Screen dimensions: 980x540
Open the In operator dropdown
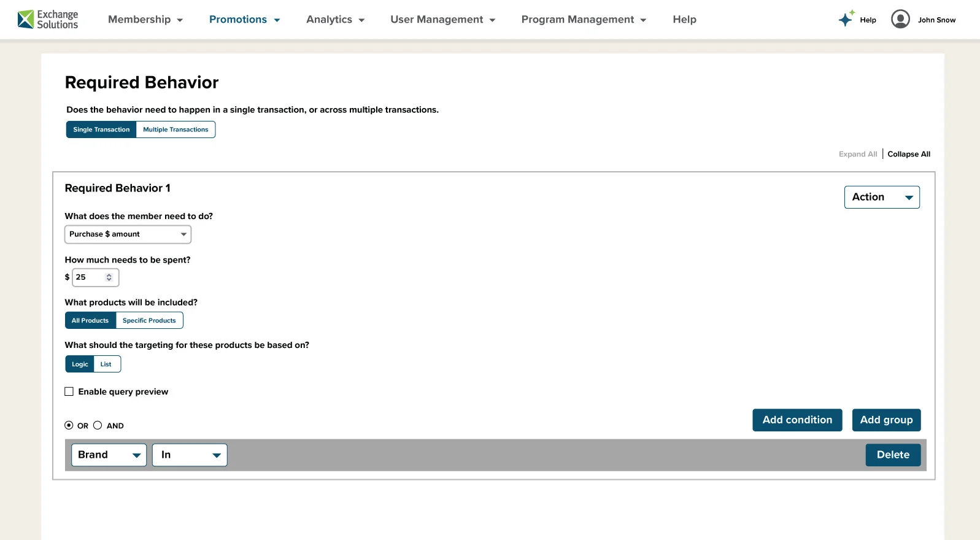pyautogui.click(x=190, y=455)
